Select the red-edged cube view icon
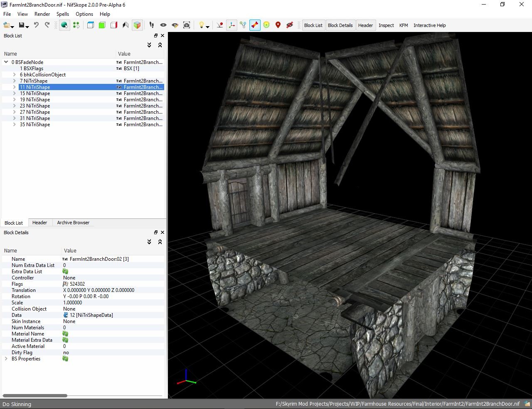 [x=114, y=25]
